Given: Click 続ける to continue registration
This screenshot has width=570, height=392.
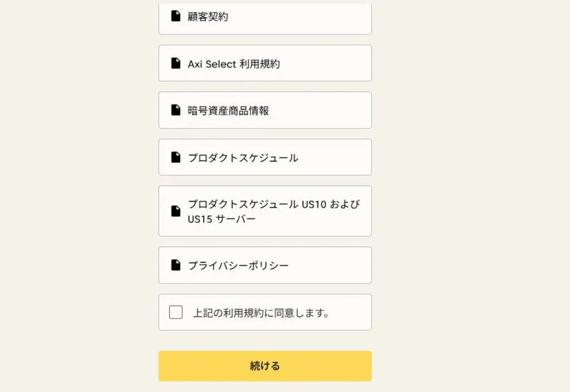Looking at the screenshot, I should point(265,366).
